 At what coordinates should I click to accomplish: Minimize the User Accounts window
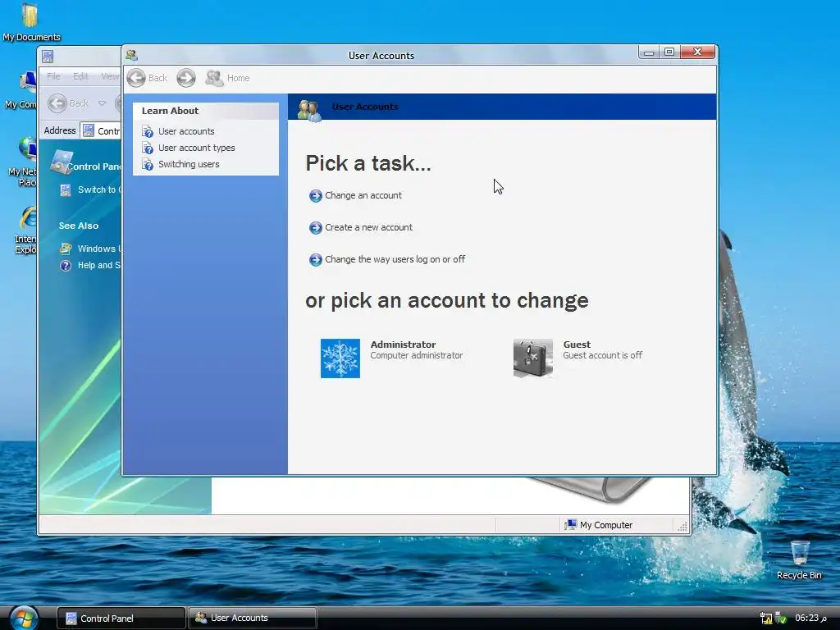click(x=649, y=52)
